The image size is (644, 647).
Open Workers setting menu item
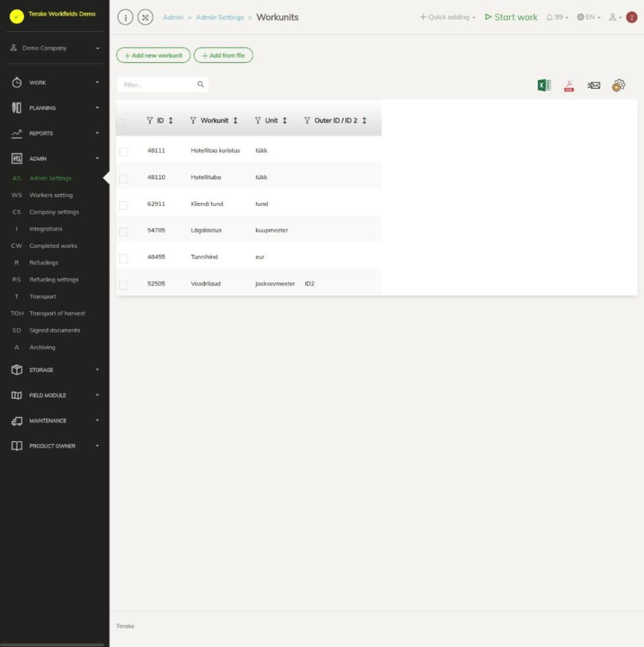tap(51, 195)
